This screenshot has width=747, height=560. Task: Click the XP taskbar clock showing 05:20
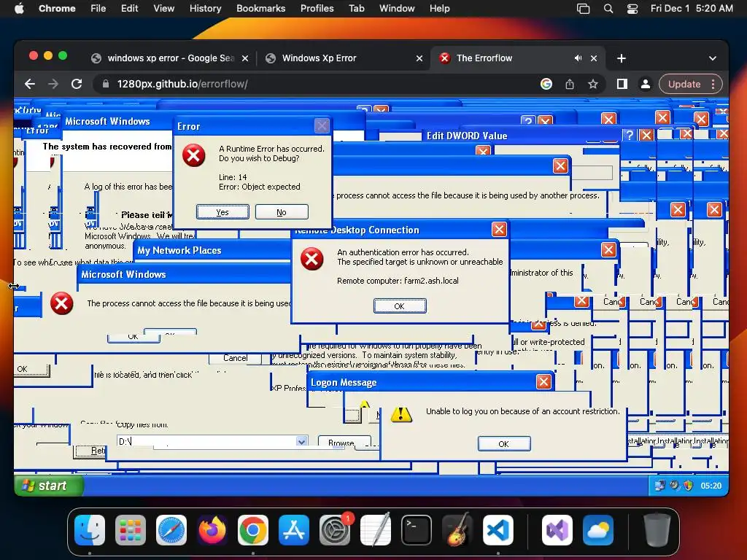point(711,486)
